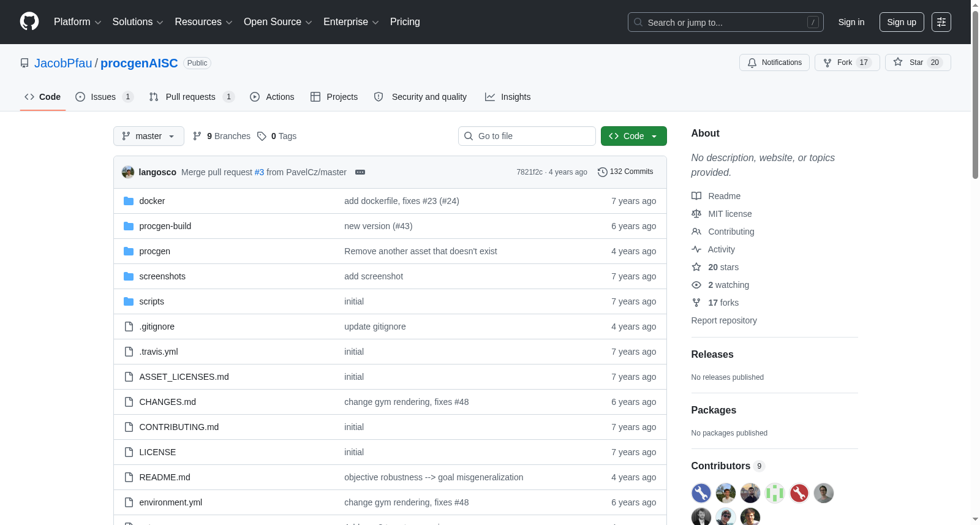
Task: Open the green Code dropdown button
Action: coord(634,136)
